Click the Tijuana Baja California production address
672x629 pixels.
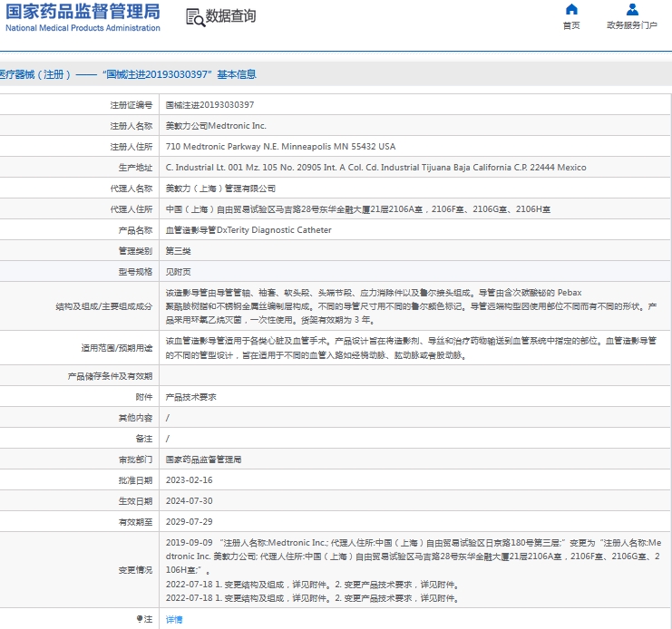coord(375,168)
